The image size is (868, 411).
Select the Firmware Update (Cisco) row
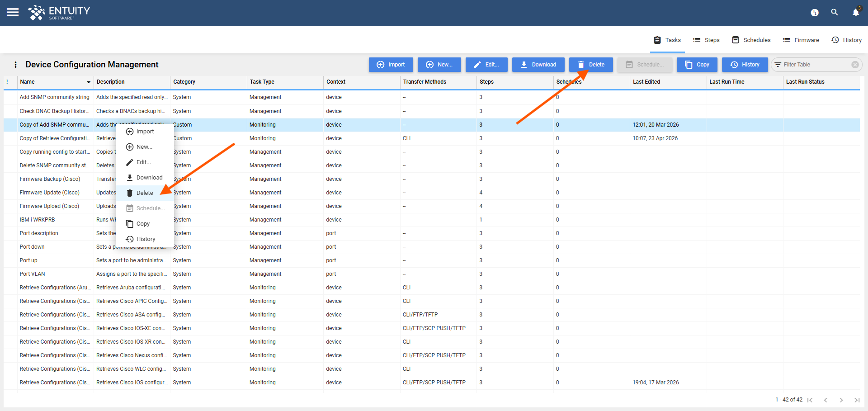click(x=432, y=193)
